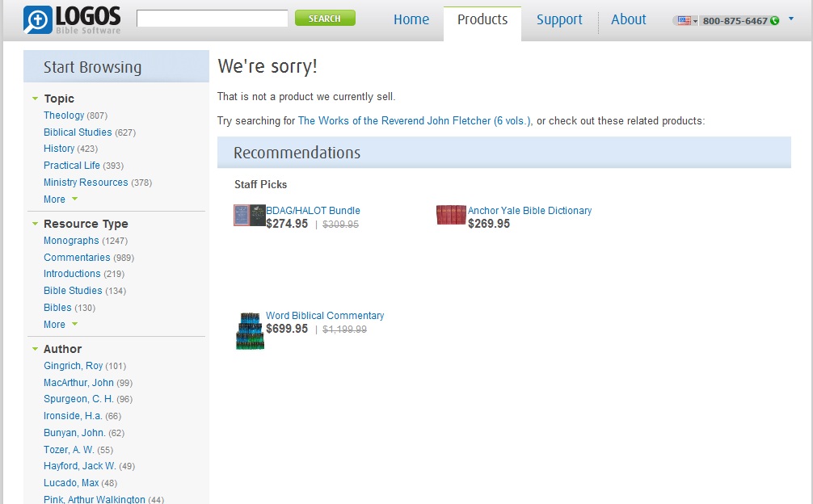The image size is (813, 504).
Task: Click the 800-875-6467 phone number
Action: (735, 21)
